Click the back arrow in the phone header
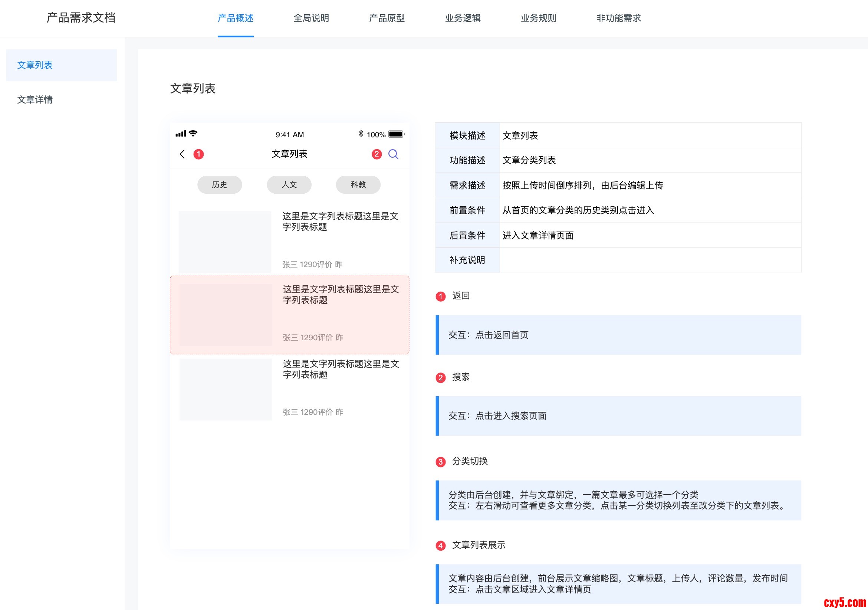The image size is (868, 610). (x=182, y=154)
